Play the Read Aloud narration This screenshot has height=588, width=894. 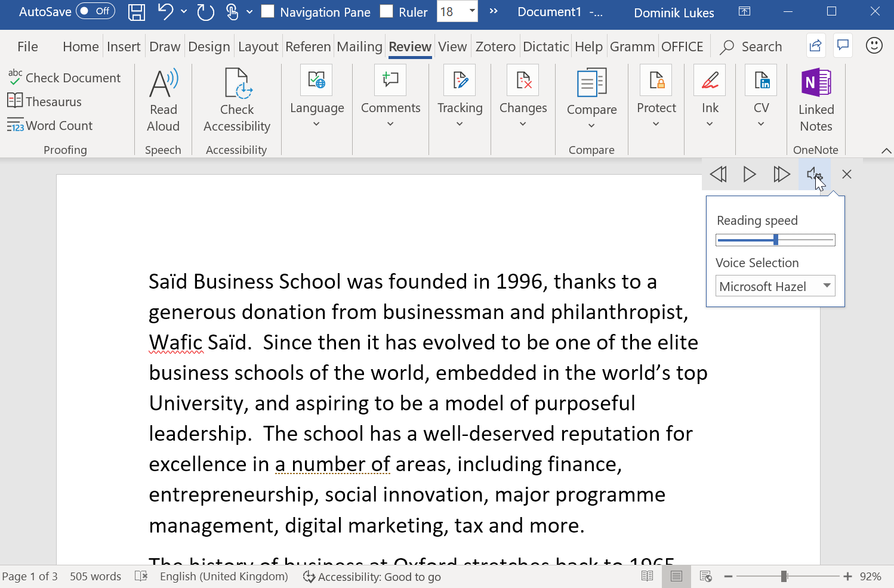pos(750,174)
